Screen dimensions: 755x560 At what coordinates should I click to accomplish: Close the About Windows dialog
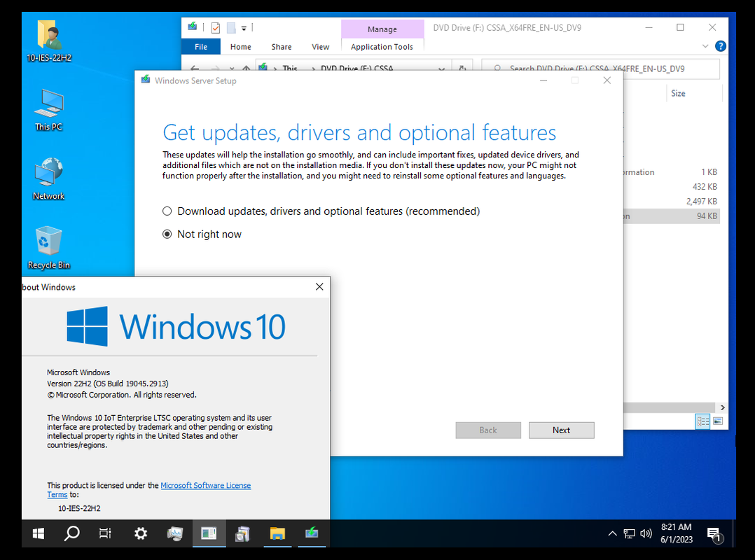click(319, 287)
